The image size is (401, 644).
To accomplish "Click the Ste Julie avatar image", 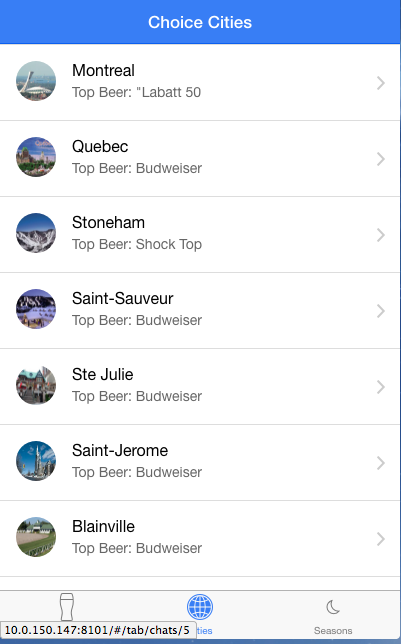I will click(36, 385).
